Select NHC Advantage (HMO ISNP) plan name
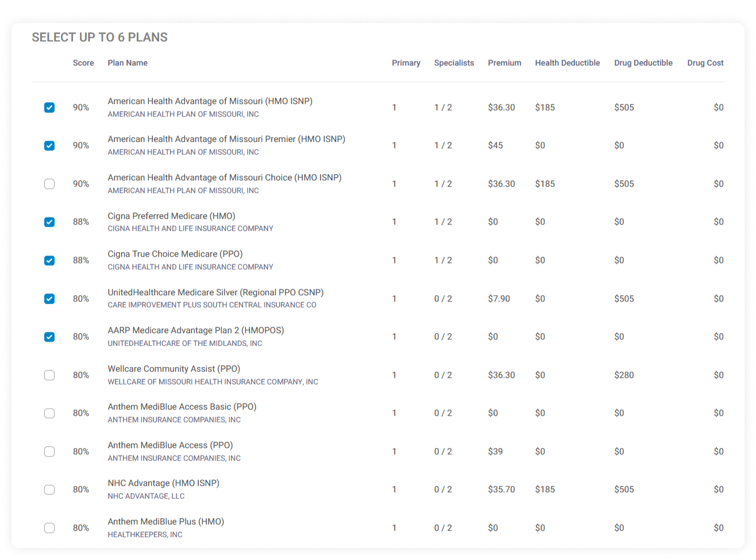756x560 pixels. (164, 483)
